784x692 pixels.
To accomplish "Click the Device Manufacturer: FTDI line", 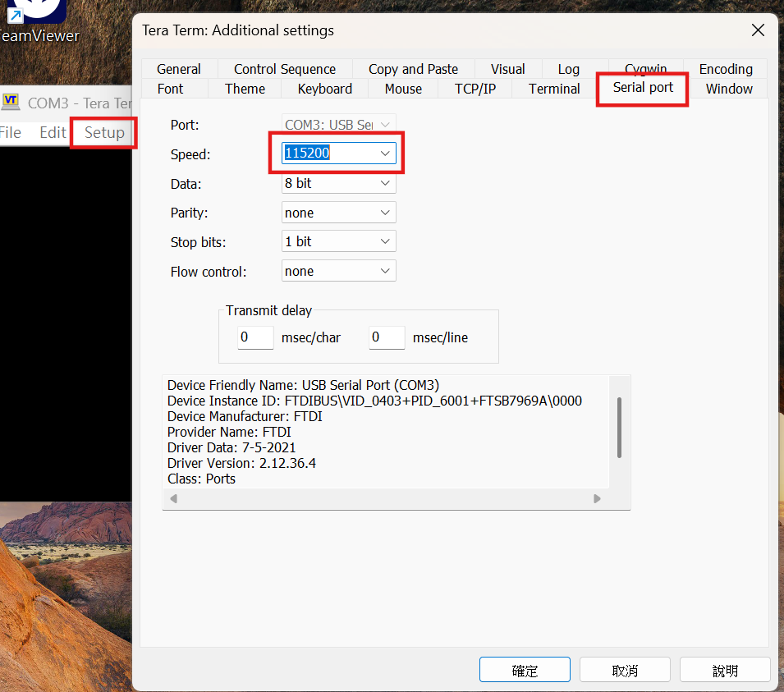I will pyautogui.click(x=245, y=416).
